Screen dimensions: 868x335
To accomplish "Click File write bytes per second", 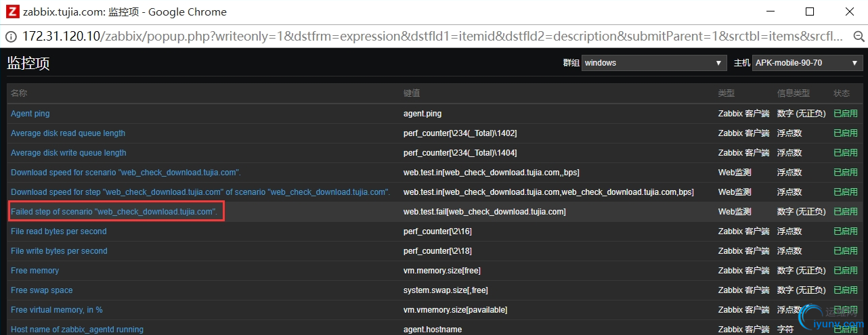I will 59,251.
